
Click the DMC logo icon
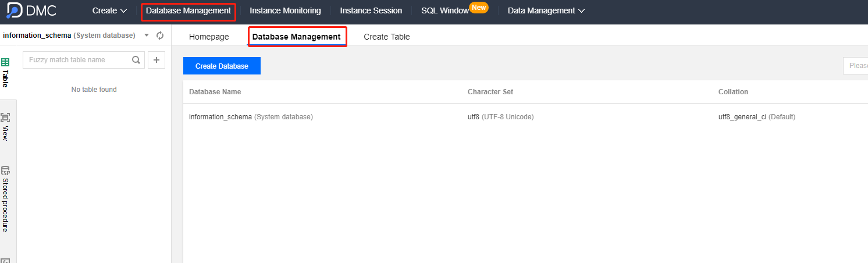pyautogui.click(x=14, y=10)
